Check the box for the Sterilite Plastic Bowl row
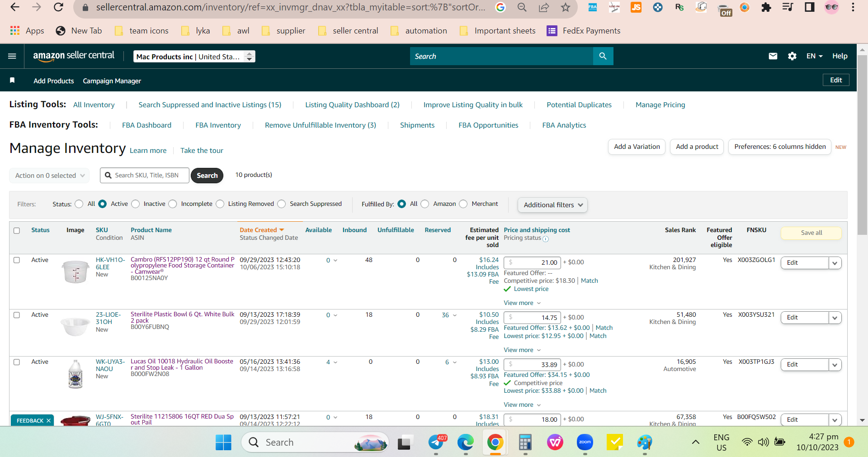The width and height of the screenshot is (868, 457). [17, 315]
